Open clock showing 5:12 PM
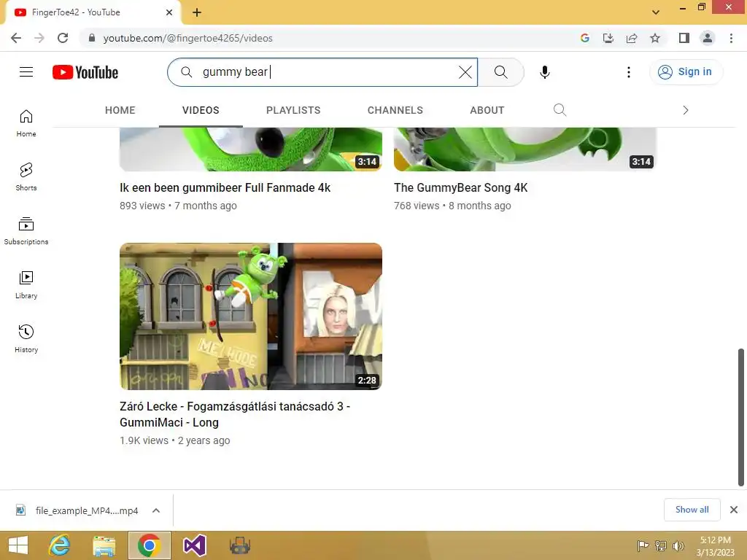 coord(716,545)
